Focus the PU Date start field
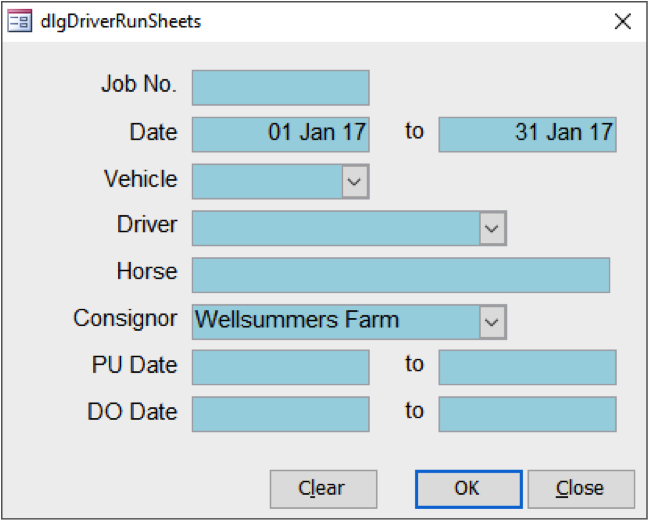 pos(281,367)
